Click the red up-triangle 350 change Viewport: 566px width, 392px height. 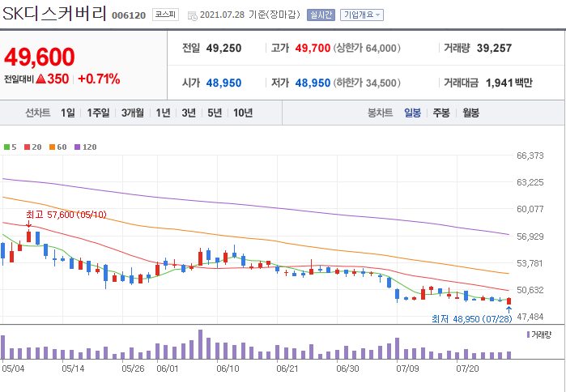click(x=53, y=79)
